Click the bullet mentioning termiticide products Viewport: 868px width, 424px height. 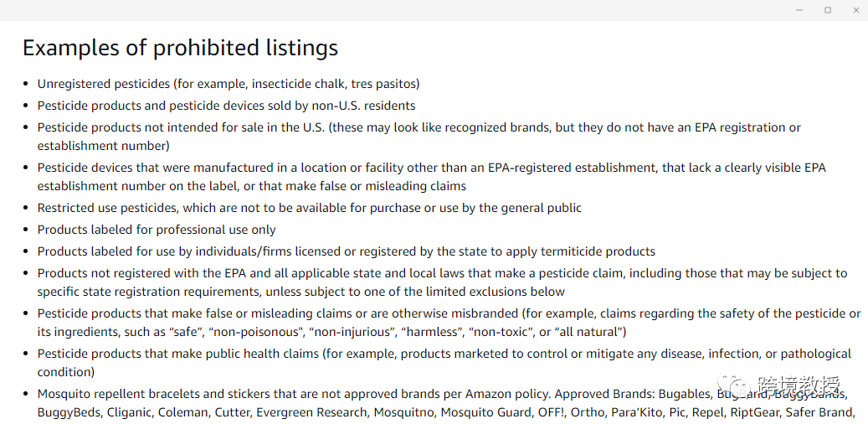click(346, 251)
